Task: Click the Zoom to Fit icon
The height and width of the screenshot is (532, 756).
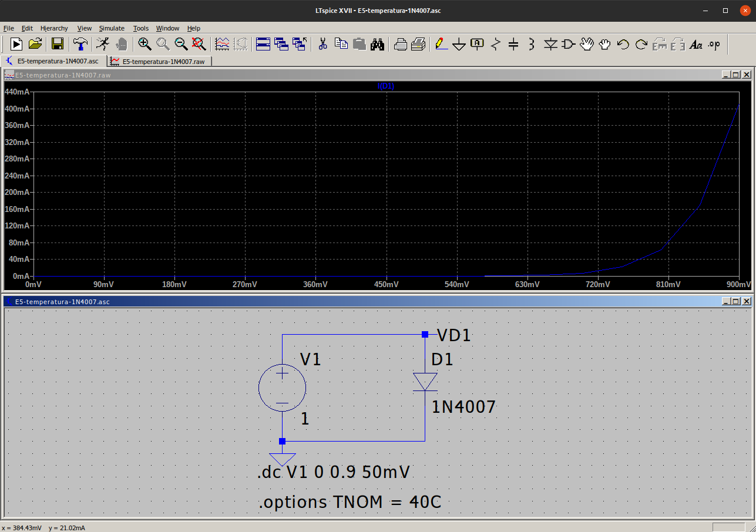Action: point(199,43)
